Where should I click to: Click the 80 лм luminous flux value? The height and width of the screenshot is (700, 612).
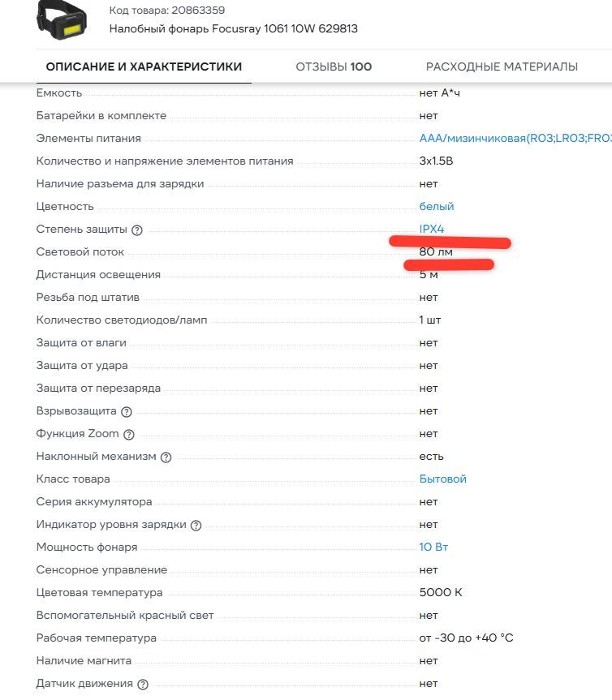(436, 252)
